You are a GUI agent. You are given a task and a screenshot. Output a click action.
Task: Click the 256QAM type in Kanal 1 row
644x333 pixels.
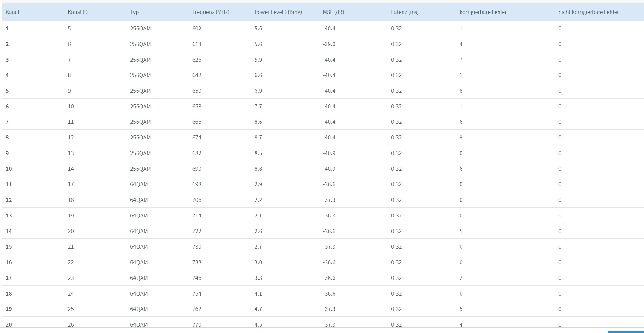[x=140, y=29]
